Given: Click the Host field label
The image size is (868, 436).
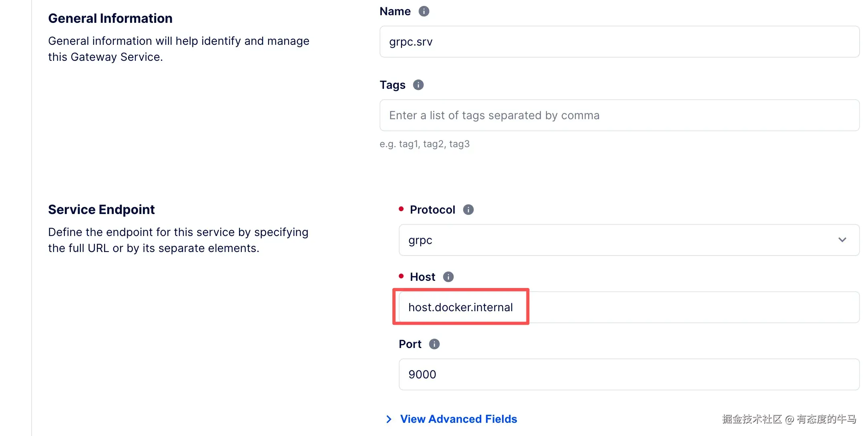Looking at the screenshot, I should pyautogui.click(x=422, y=277).
